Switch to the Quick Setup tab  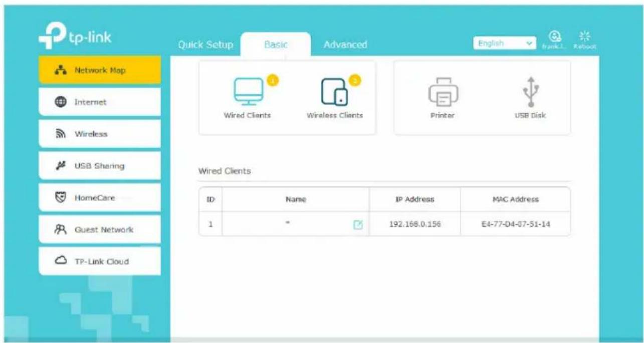[205, 44]
